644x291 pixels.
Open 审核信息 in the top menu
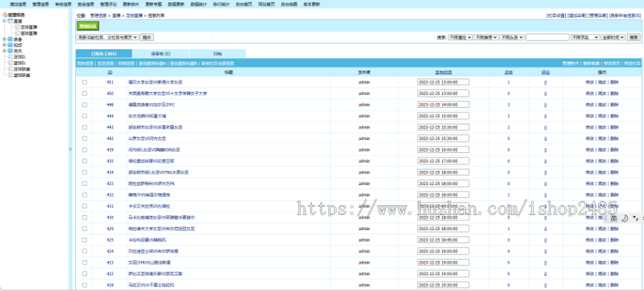click(63, 4)
